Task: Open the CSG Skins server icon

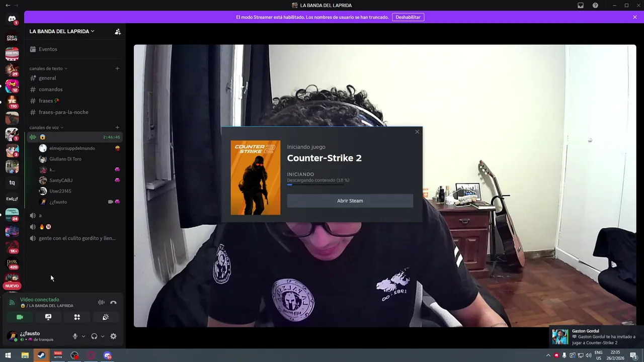Action: point(12,38)
